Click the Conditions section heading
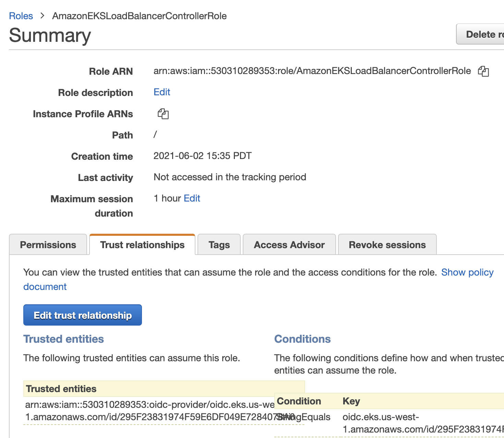This screenshot has width=504, height=438. point(302,339)
